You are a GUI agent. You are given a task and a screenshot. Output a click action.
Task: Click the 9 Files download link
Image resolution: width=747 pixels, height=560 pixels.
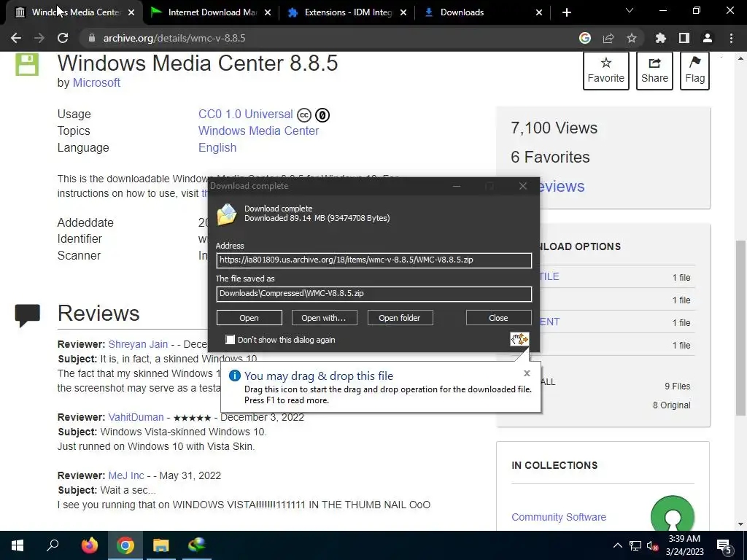pyautogui.click(x=678, y=386)
